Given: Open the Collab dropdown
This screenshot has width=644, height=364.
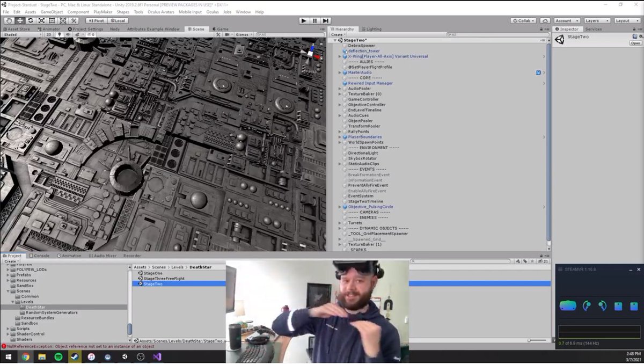Looking at the screenshot, I should (523, 20).
